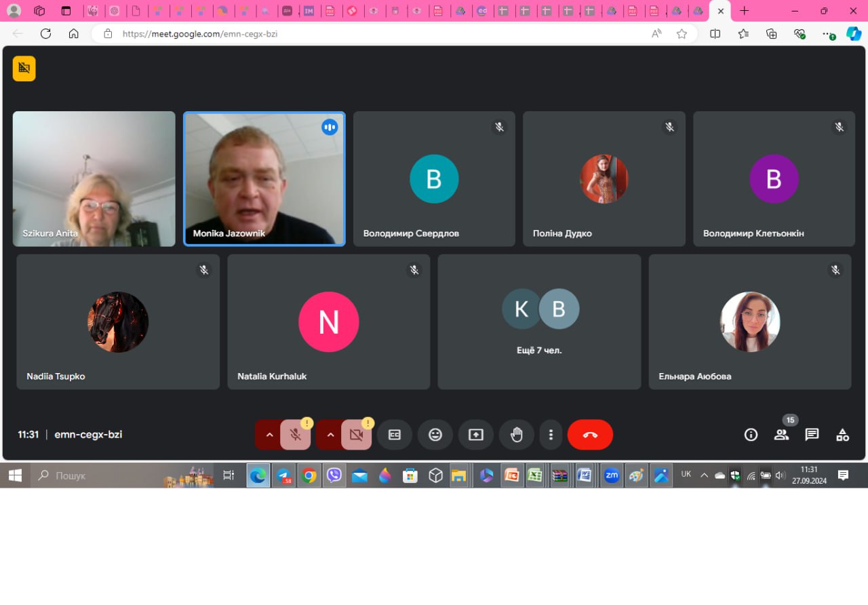Image resolution: width=868 pixels, height=605 pixels.
Task: Open File Explorer from taskbar
Action: point(460,475)
